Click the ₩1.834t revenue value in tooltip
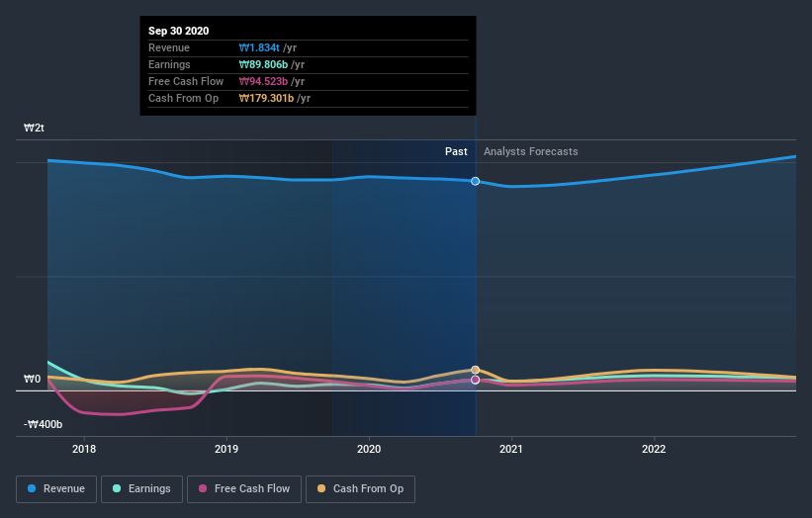This screenshot has width=812, height=518. click(x=259, y=47)
